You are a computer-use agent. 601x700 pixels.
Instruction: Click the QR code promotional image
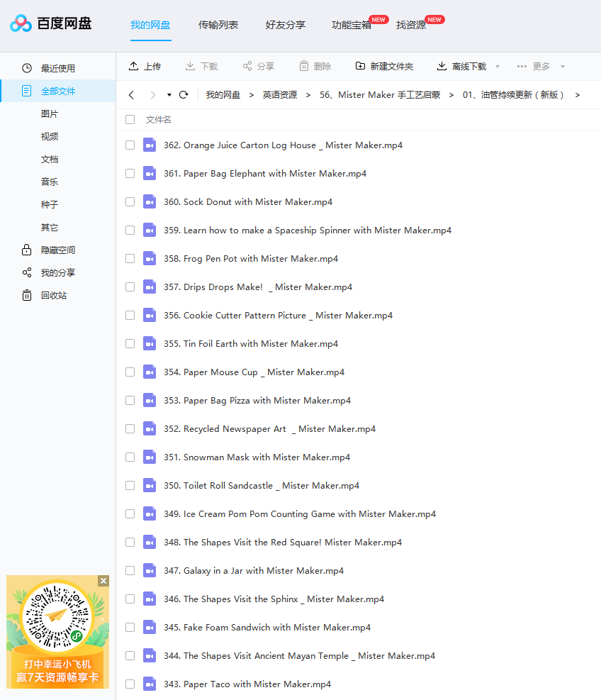[x=57, y=632]
